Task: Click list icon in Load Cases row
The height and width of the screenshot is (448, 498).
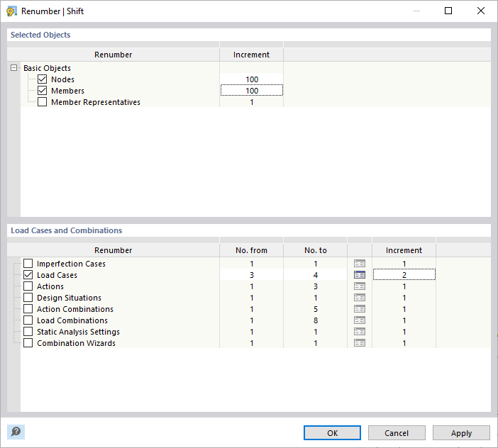Action: tap(360, 275)
